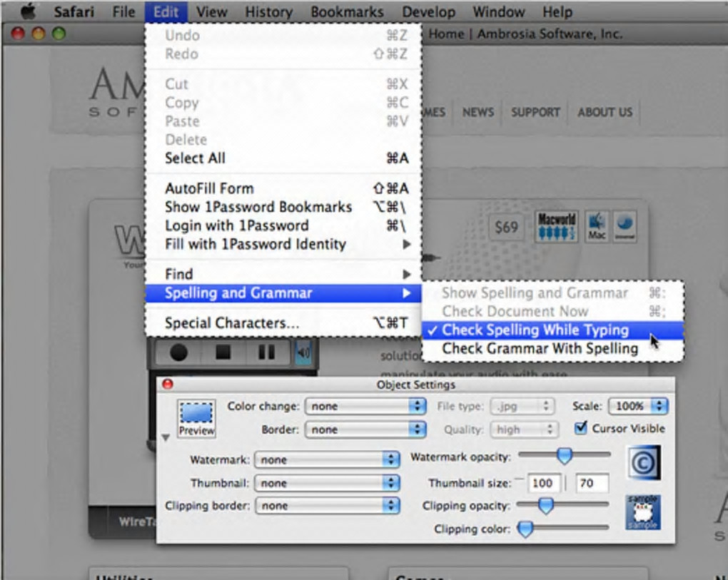Screen dimensions: 728x580
Task: Click the speaker volume icon on the recorder
Action: (x=303, y=352)
